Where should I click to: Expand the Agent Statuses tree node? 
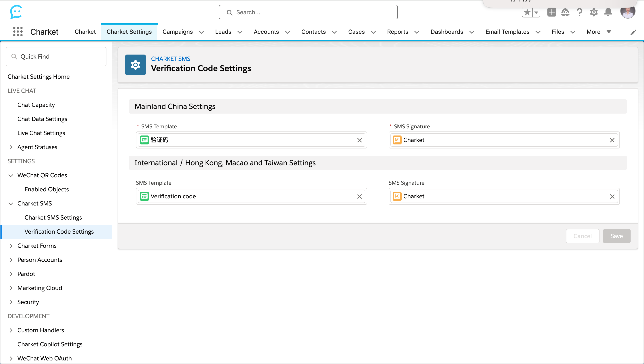pyautogui.click(x=11, y=147)
